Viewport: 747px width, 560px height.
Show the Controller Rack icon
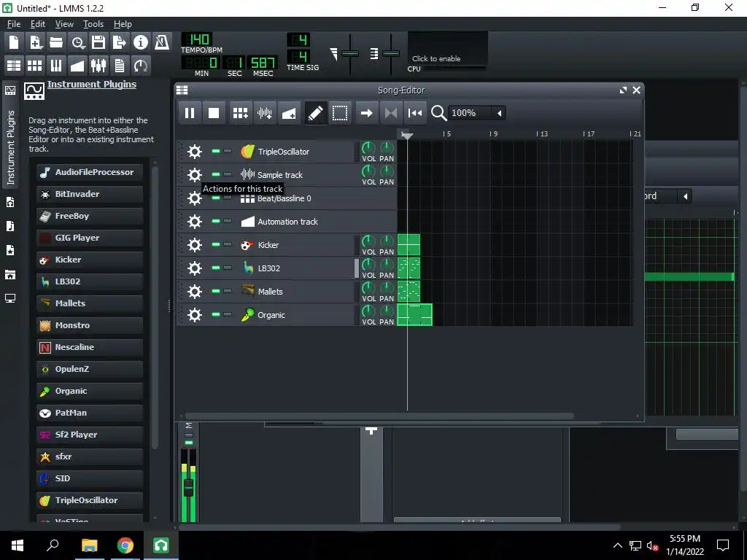[x=141, y=65]
